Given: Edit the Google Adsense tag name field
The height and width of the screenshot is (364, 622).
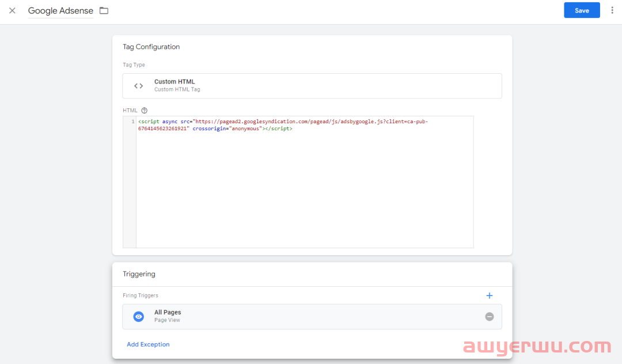Looking at the screenshot, I should (60, 11).
